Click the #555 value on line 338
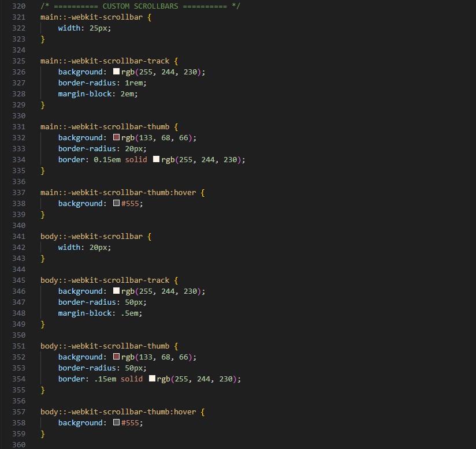This screenshot has width=476, height=449. (130, 204)
